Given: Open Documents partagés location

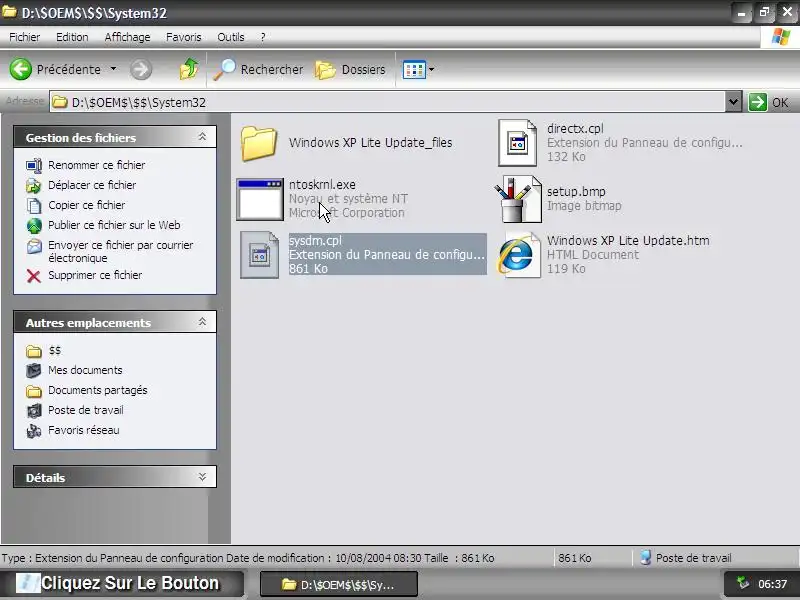Looking at the screenshot, I should coord(97,390).
